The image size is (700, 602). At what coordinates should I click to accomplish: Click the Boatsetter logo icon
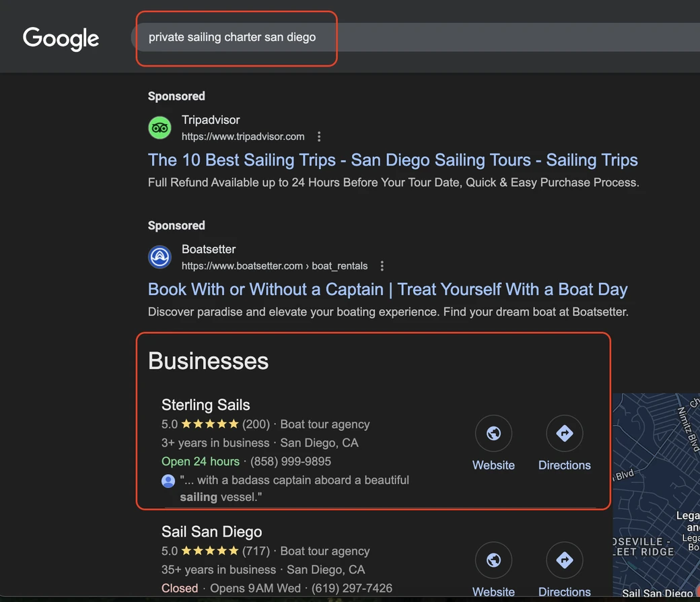coord(160,257)
